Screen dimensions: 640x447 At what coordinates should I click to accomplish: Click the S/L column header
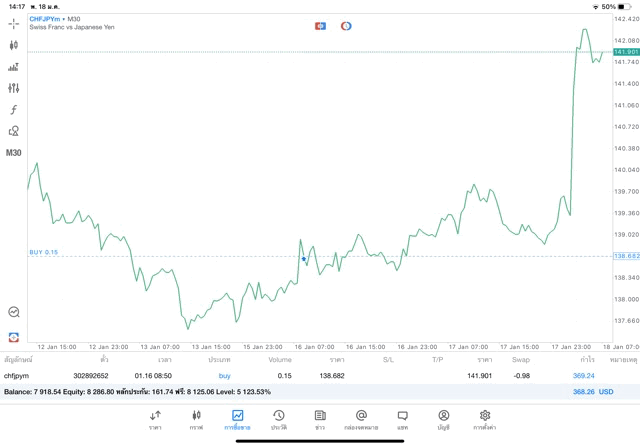tap(388, 360)
